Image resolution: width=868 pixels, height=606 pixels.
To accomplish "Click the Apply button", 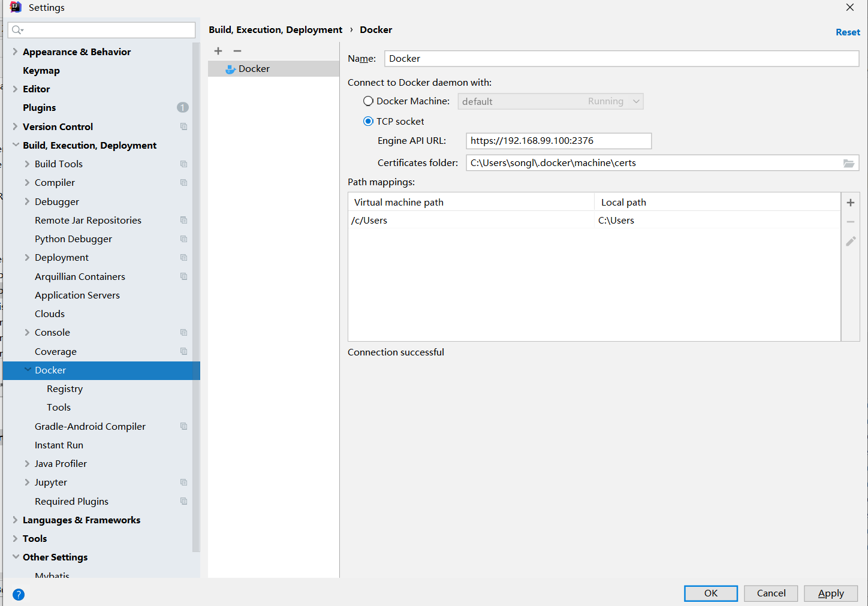I will coord(831,593).
